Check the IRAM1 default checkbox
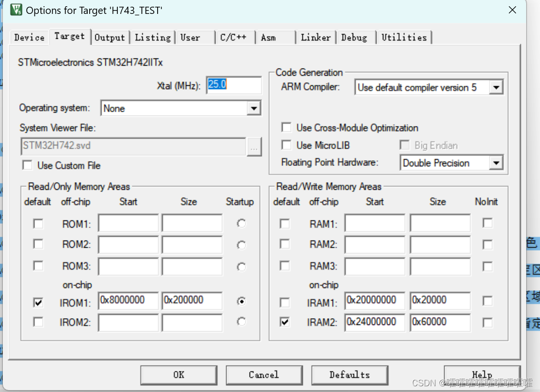Screen dimensions: 540x392 [x=285, y=302]
